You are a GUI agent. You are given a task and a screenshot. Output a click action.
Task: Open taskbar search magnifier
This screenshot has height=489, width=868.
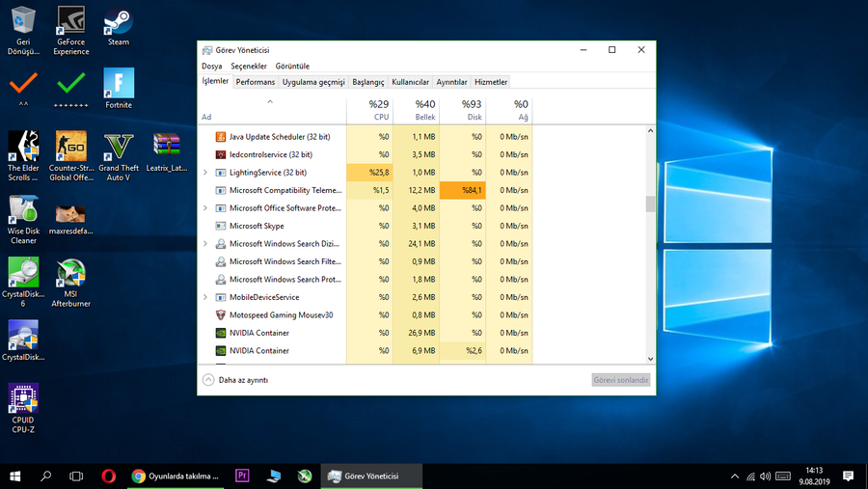(46, 476)
